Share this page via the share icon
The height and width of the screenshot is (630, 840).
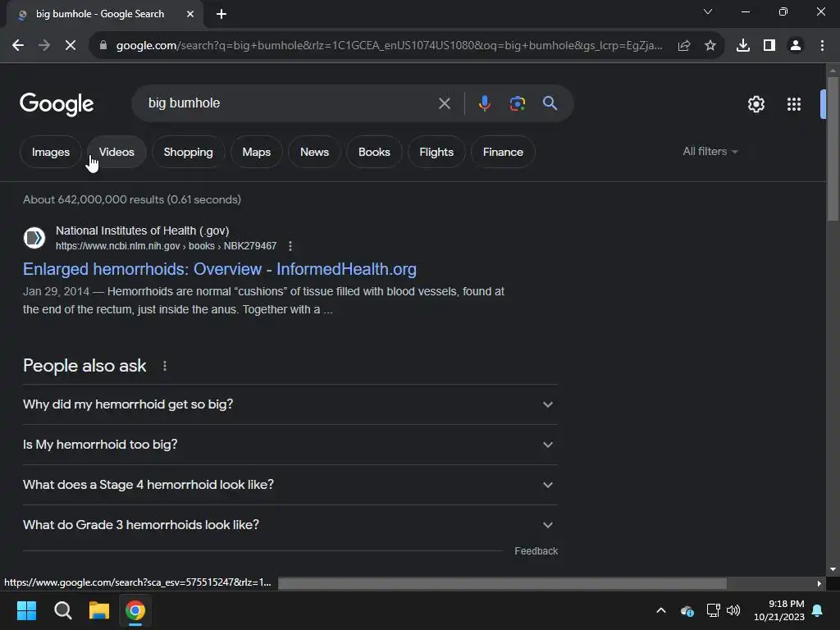(683, 46)
